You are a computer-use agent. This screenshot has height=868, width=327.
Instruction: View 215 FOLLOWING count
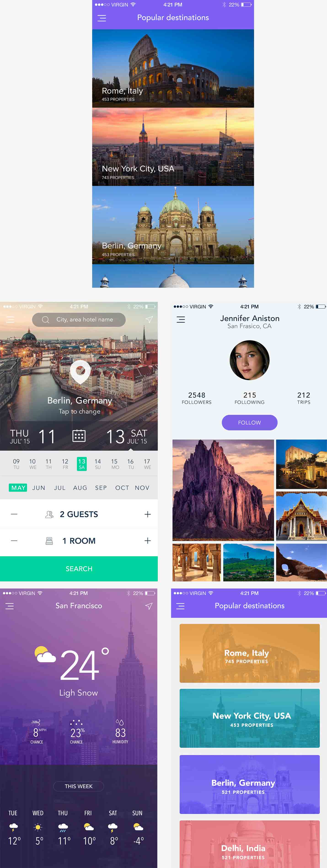coord(249,398)
